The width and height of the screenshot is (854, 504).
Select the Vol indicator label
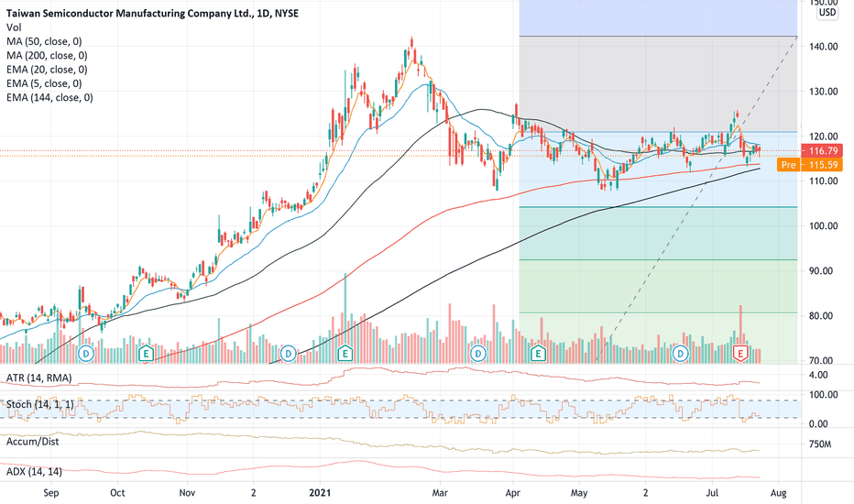click(14, 27)
